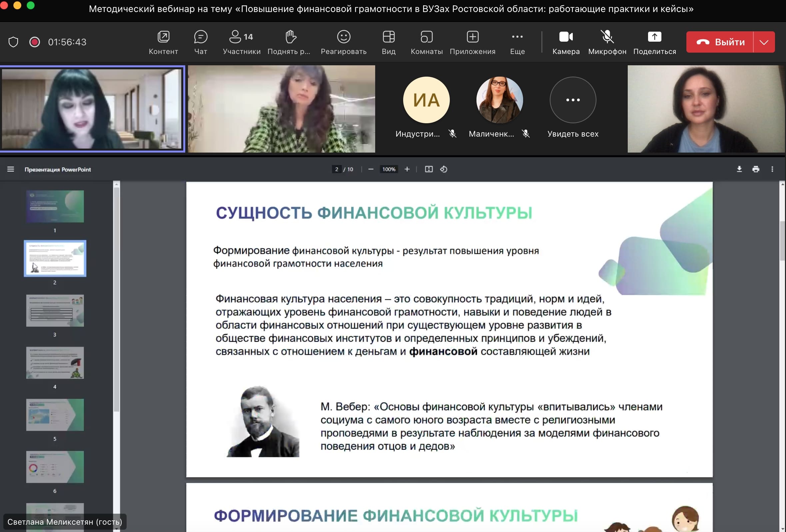
Task: Download the PDF presentation
Action: [x=739, y=169]
